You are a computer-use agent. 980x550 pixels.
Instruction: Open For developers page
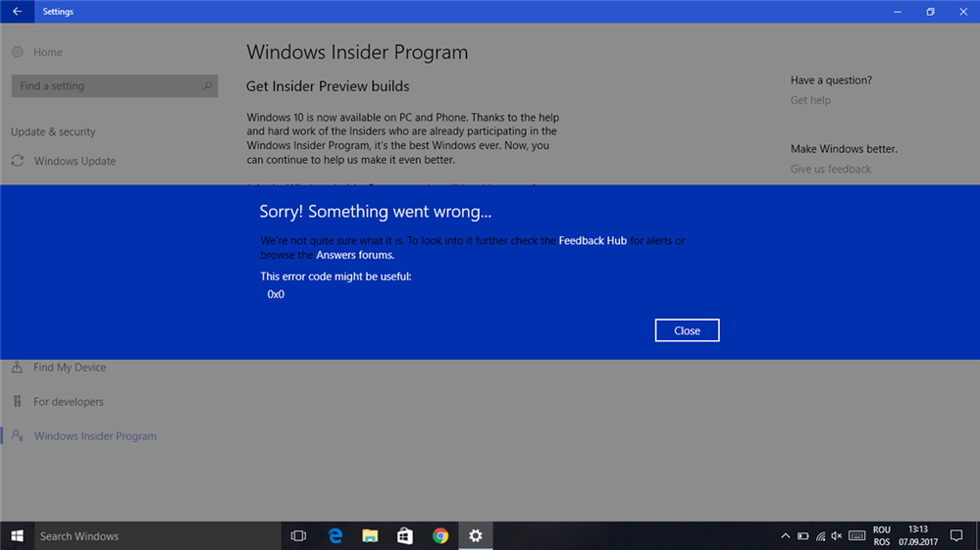point(69,401)
